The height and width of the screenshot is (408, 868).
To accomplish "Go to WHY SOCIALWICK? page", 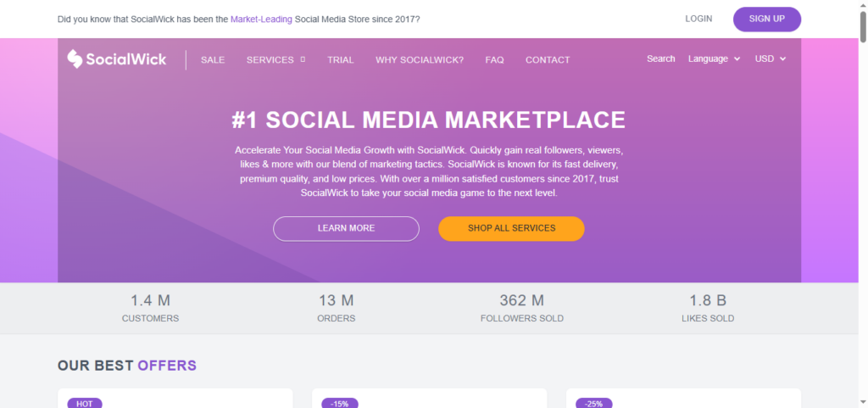I will [420, 59].
